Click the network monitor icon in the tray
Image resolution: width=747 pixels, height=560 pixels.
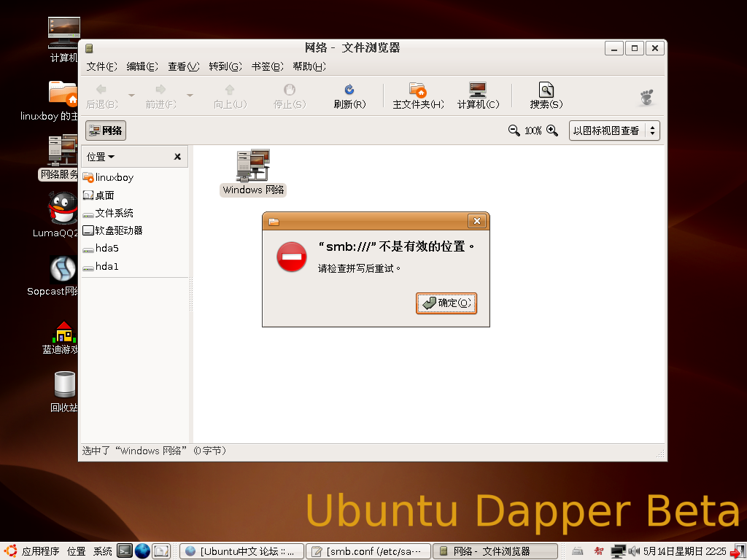click(x=618, y=551)
